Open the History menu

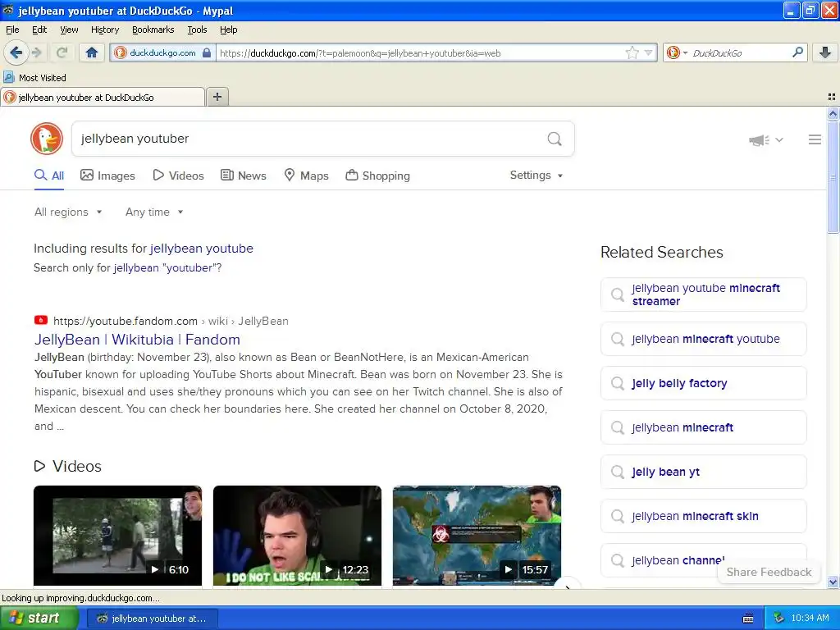(x=104, y=30)
